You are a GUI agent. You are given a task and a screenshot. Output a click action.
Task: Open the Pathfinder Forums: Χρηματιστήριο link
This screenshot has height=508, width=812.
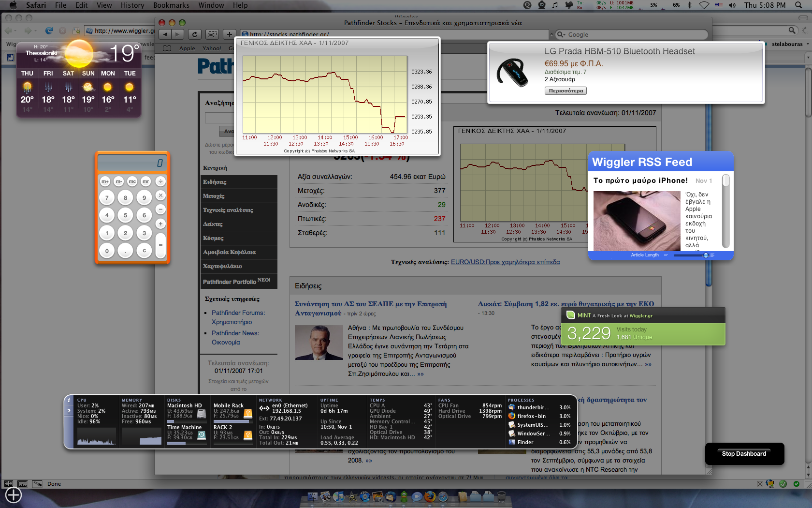pos(238,317)
